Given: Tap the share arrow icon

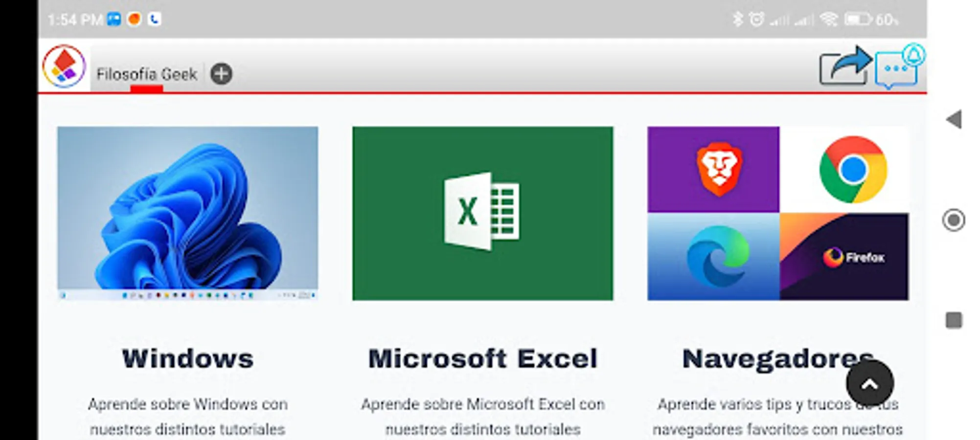Looking at the screenshot, I should tap(845, 66).
